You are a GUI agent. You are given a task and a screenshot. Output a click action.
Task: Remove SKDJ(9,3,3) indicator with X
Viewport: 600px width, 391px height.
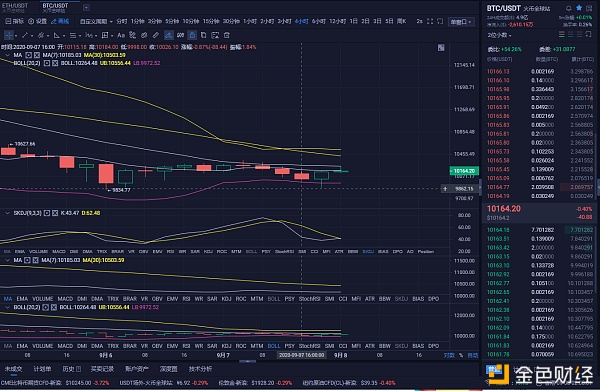pyautogui.click(x=55, y=213)
